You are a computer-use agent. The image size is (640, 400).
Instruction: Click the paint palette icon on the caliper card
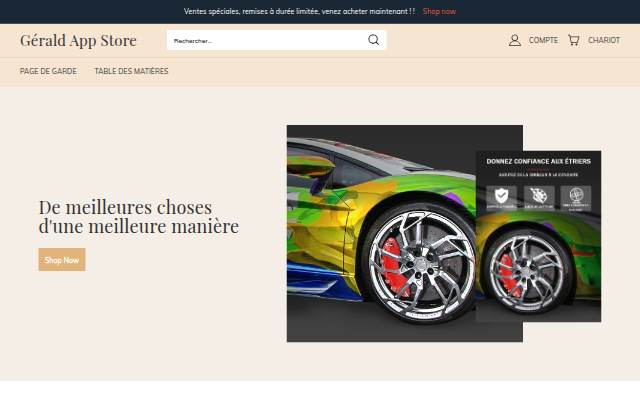click(539, 198)
